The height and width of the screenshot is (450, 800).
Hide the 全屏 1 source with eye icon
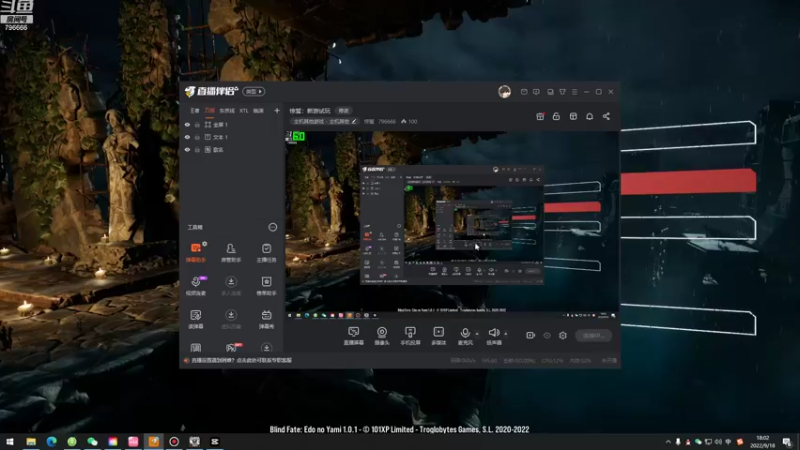point(187,124)
